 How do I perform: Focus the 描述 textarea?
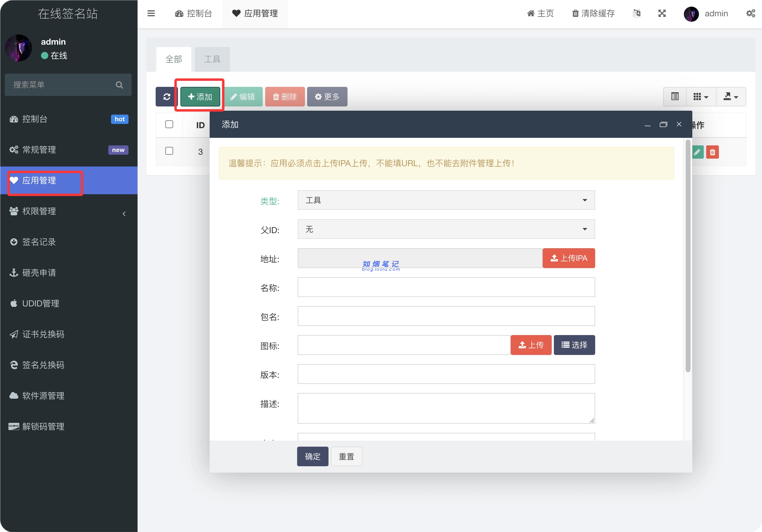tap(446, 409)
